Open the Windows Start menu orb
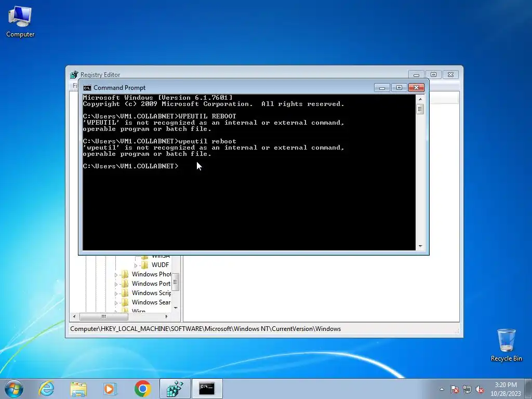The image size is (532, 399). coord(14,389)
